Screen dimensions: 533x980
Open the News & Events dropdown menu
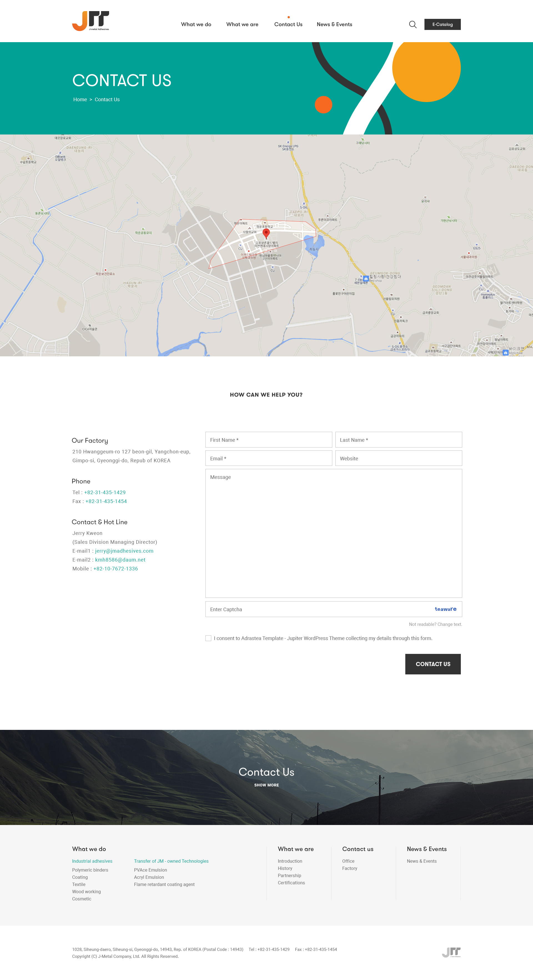335,24
